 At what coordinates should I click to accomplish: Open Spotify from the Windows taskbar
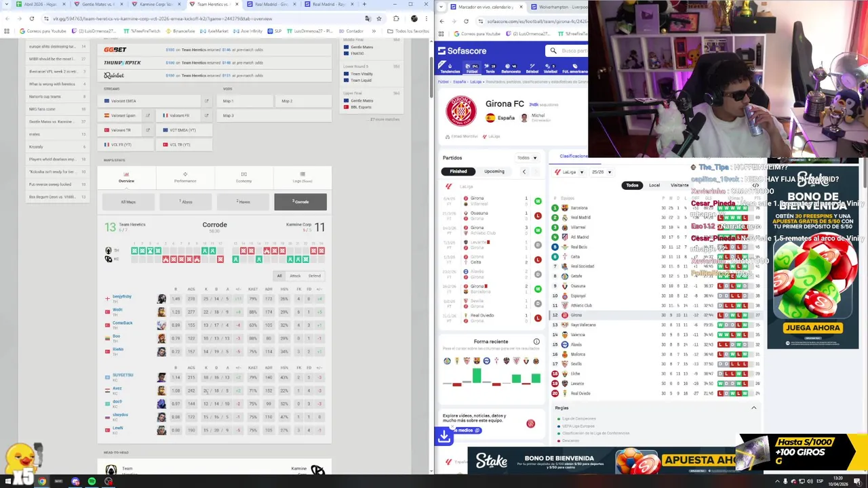[x=92, y=482]
